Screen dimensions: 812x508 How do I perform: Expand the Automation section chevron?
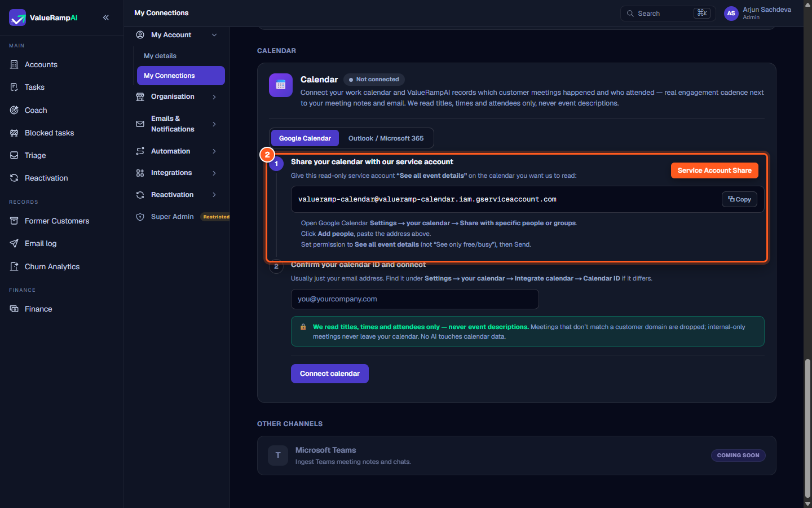point(214,151)
